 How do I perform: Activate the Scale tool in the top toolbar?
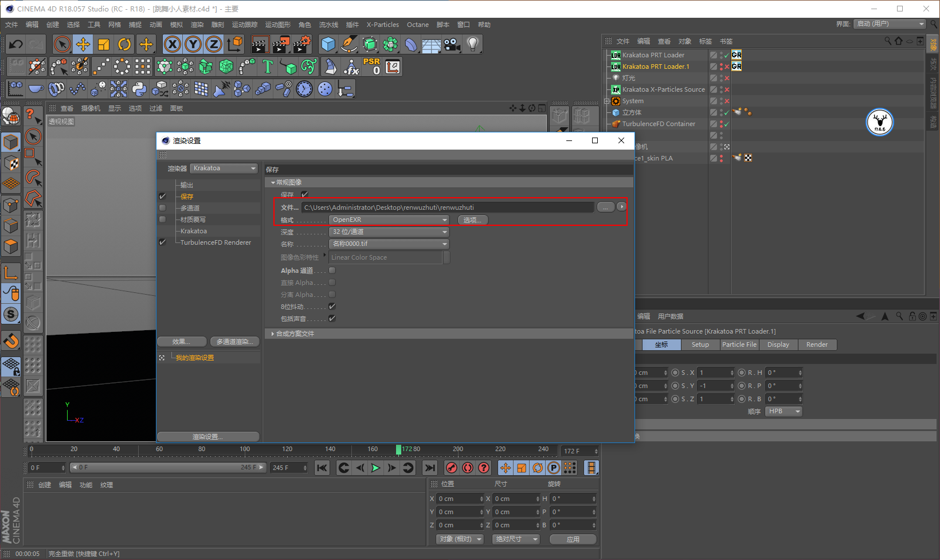click(104, 44)
